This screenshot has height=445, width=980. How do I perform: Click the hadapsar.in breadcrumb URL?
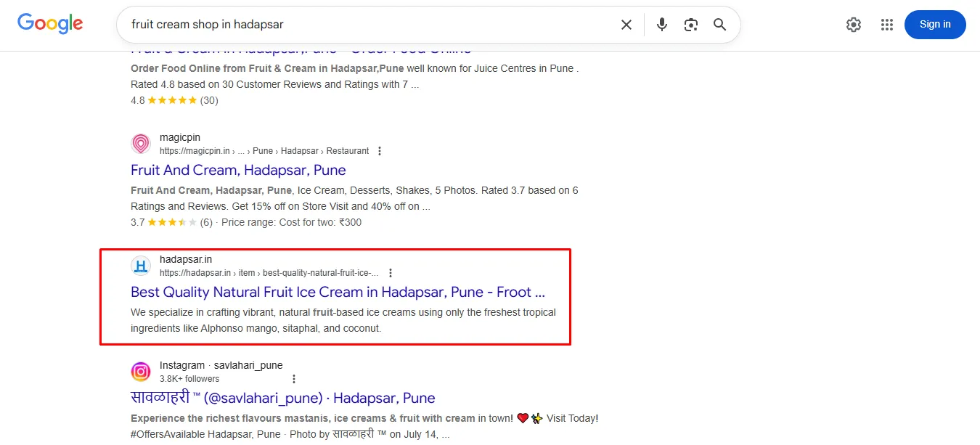[x=269, y=273]
